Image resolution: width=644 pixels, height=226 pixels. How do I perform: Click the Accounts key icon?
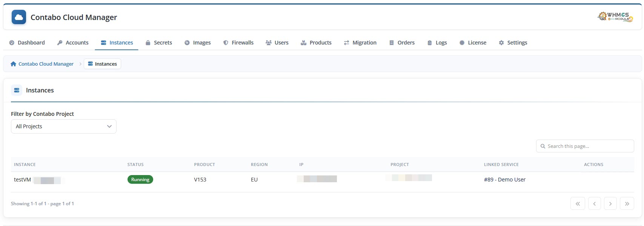[x=60, y=43]
